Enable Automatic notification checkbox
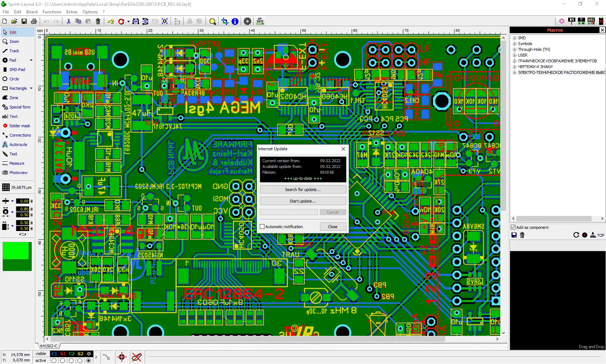The height and width of the screenshot is (364, 606). click(x=262, y=227)
